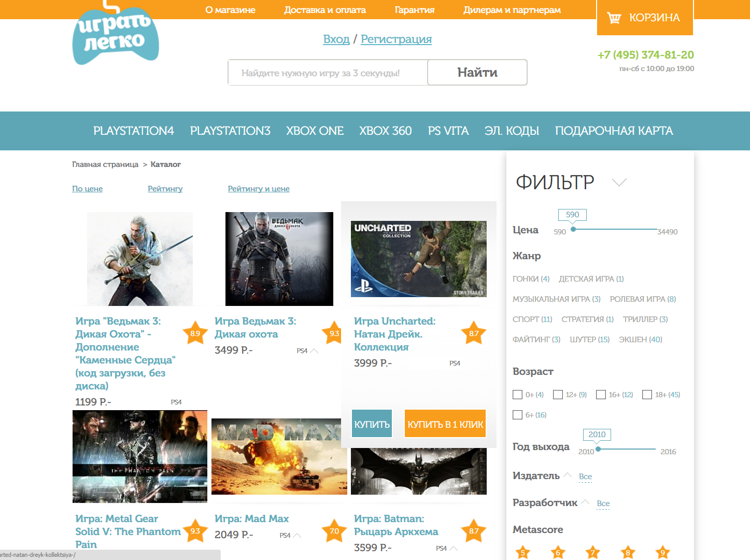Click the Цена slider track
This screenshot has width=750, height=560.
[x=615, y=229]
